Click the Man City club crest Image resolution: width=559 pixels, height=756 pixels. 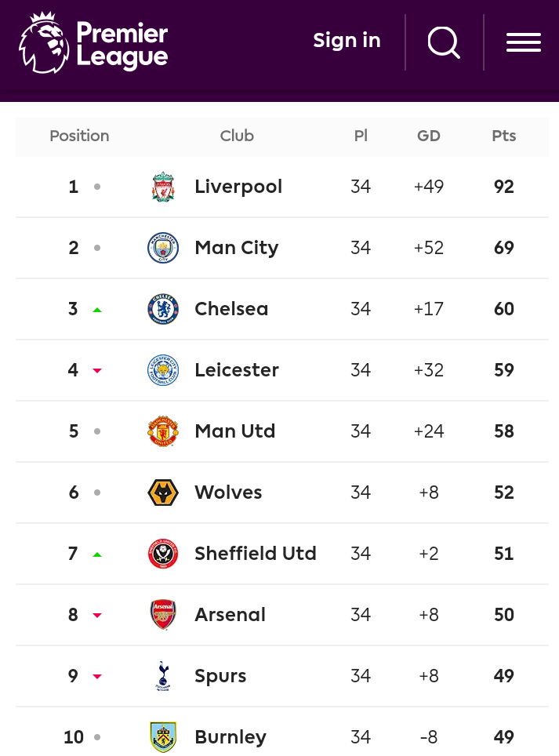163,248
